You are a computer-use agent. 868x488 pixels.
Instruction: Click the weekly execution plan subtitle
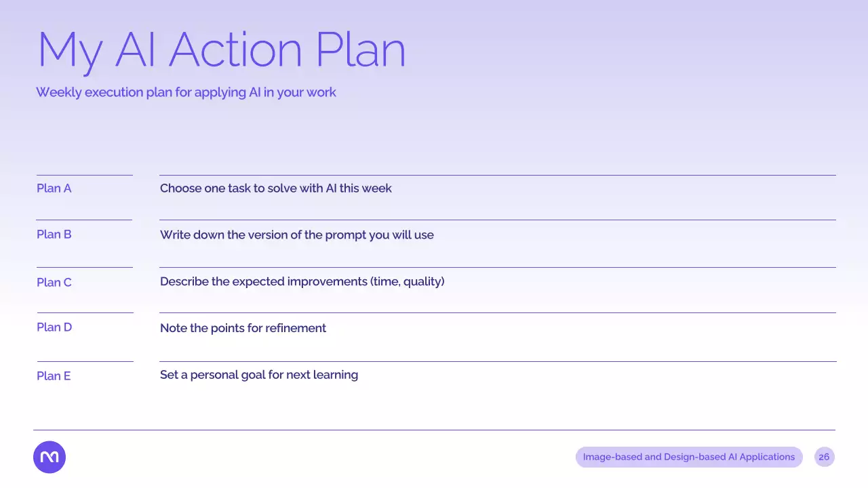pos(186,92)
